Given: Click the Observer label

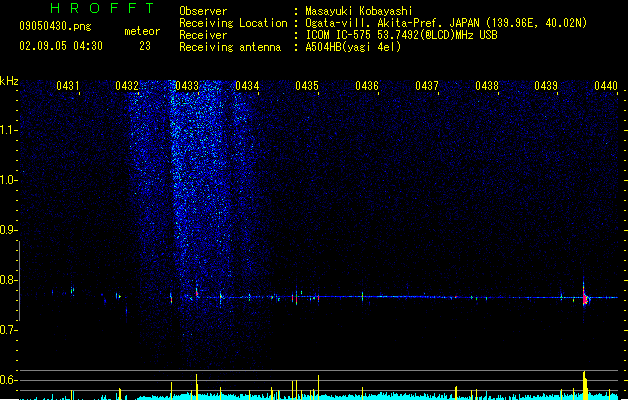Looking at the screenshot, I should click(x=203, y=11).
